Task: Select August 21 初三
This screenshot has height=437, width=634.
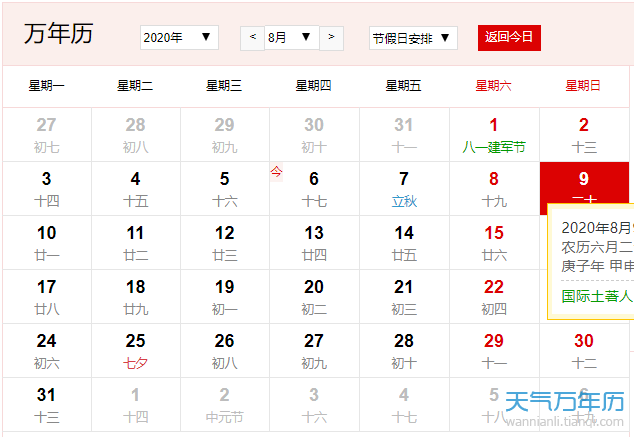Action: [404, 297]
